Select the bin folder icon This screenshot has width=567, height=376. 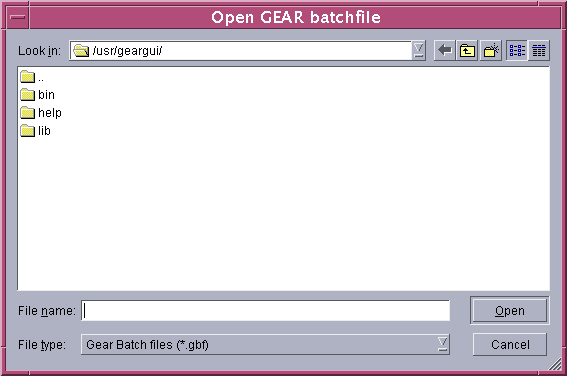point(27,95)
